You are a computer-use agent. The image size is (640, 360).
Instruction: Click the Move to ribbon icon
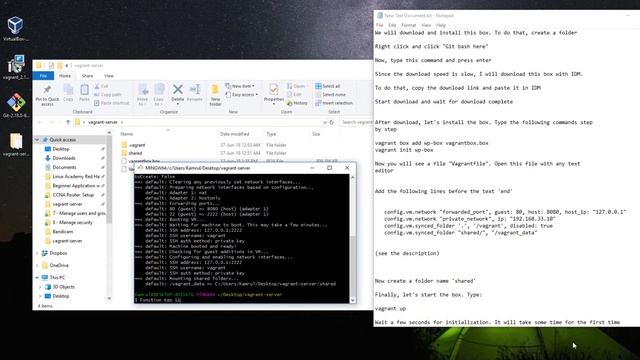tap(142, 95)
